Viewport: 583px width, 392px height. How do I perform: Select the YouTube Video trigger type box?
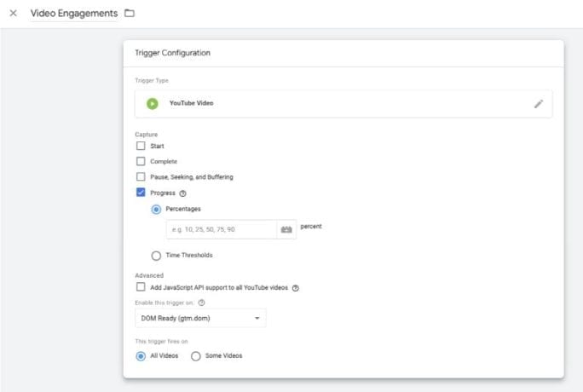coord(343,104)
